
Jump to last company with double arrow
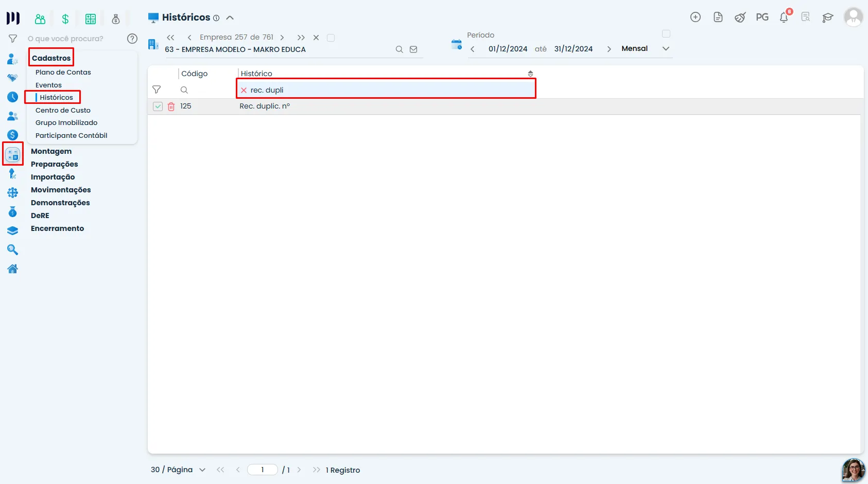[301, 38]
